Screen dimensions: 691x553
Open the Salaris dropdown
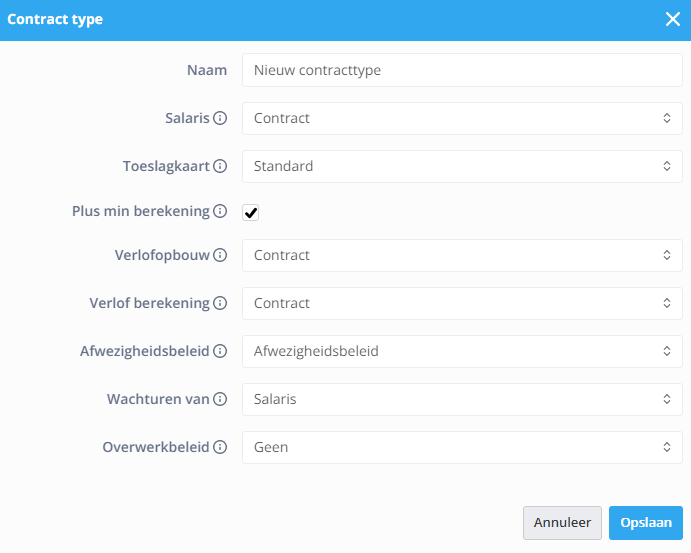[x=462, y=119]
